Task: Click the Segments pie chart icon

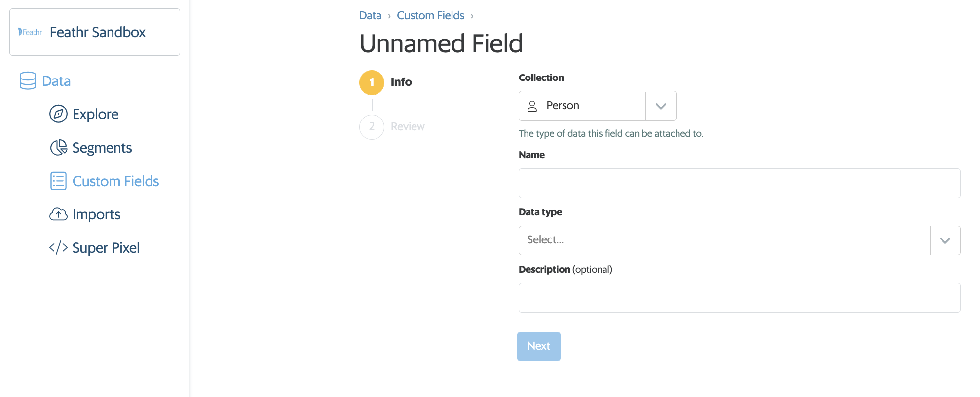Action: 58,148
